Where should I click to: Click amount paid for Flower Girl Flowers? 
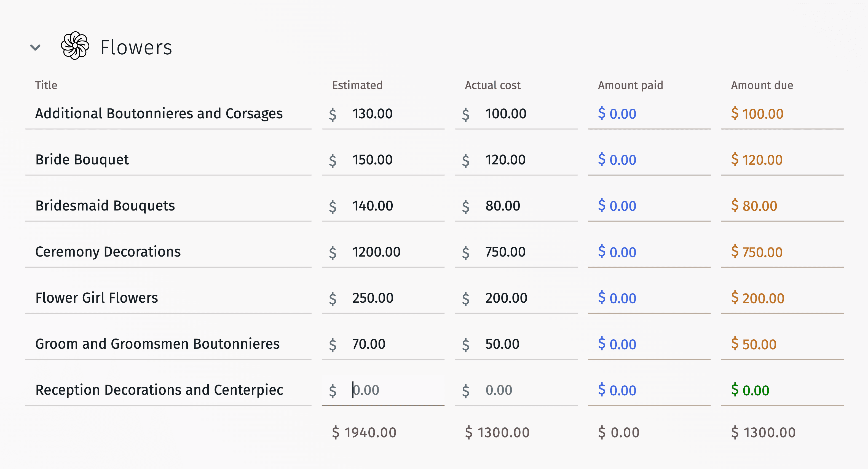coord(617,298)
